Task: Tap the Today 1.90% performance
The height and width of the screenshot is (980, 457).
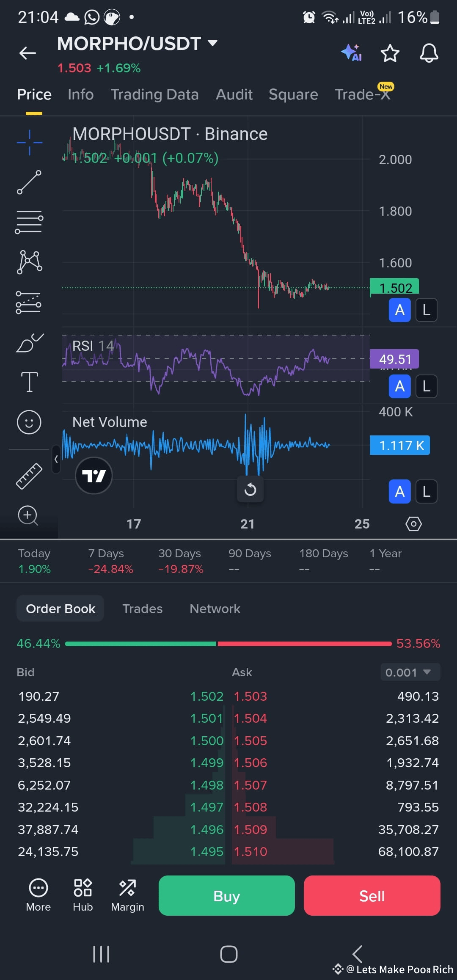Action: (34, 561)
